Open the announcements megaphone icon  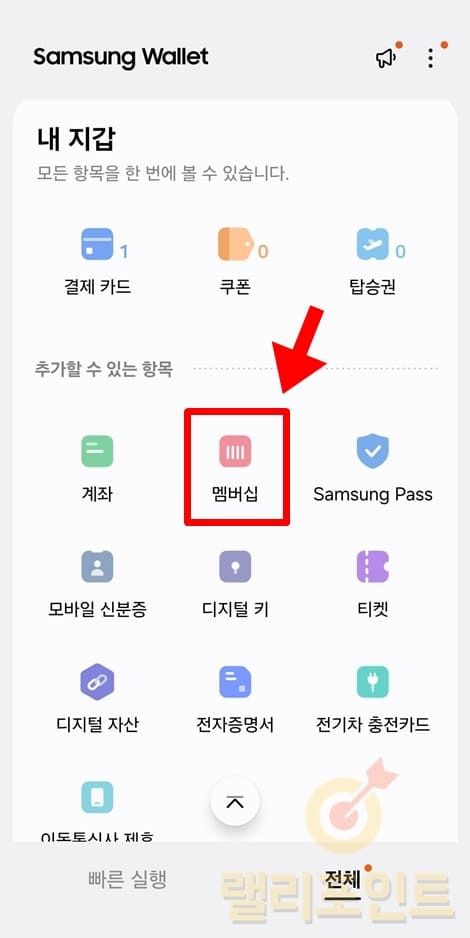(x=386, y=57)
